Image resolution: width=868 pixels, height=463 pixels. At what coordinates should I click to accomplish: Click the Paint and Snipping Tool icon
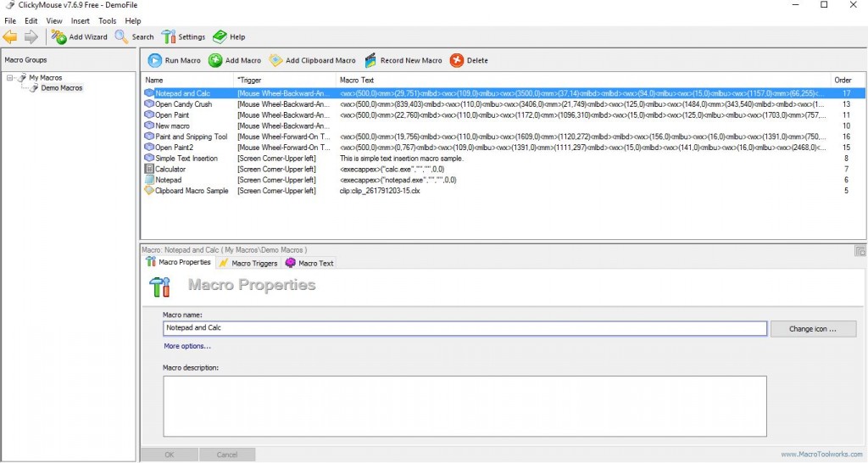coord(149,137)
